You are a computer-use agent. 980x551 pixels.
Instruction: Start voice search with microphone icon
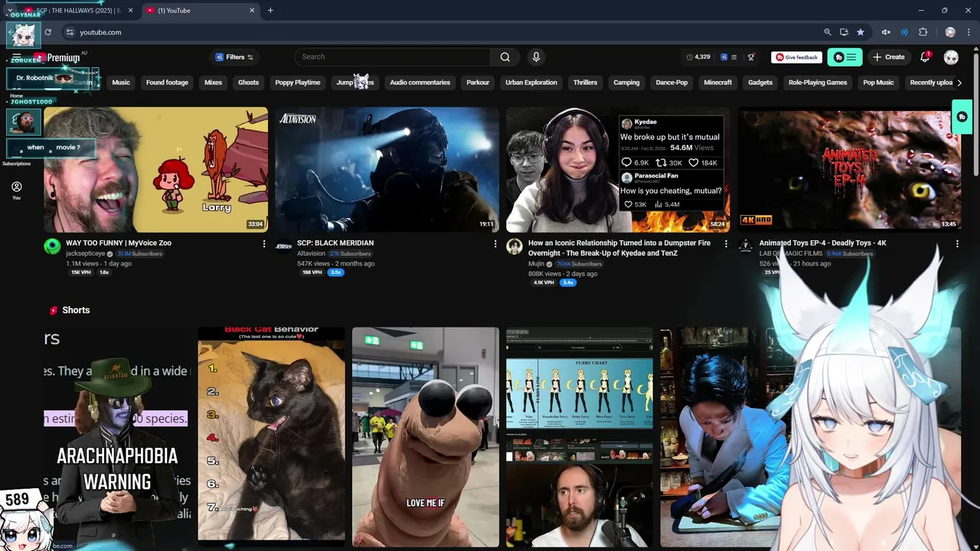point(536,57)
